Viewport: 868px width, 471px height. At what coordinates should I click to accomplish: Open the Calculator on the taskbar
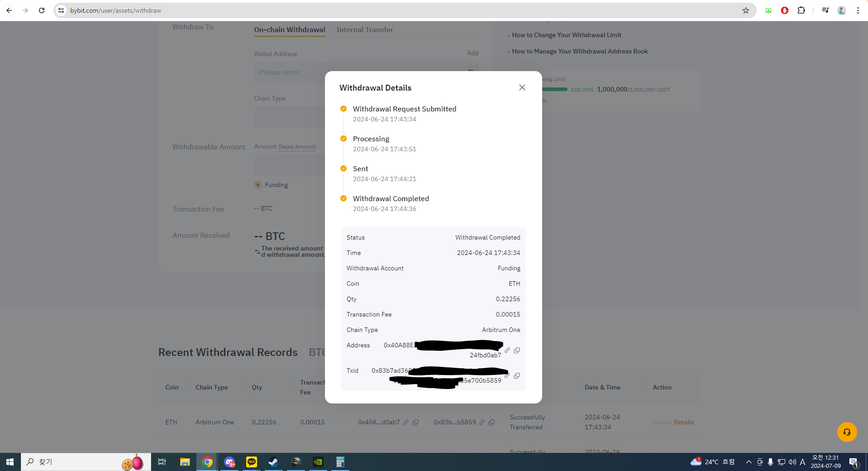340,462
